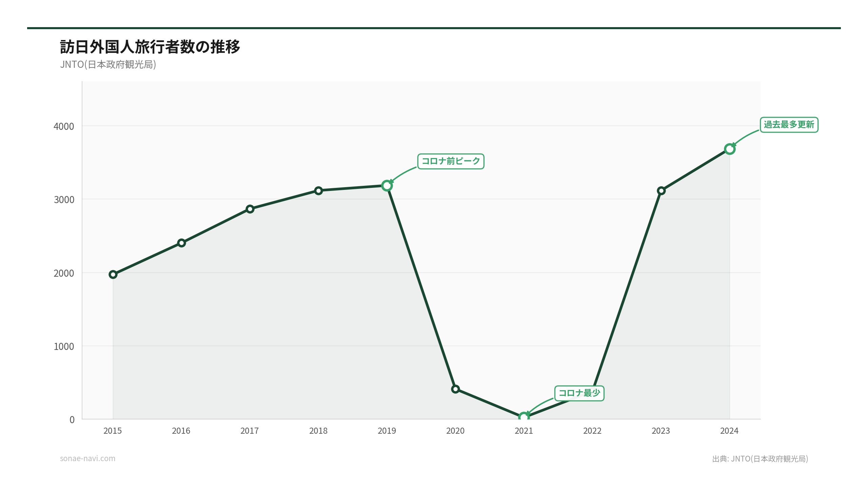868x490 pixels.
Task: Click the JNTO(日本政府観光局) subtitle
Action: click(108, 64)
